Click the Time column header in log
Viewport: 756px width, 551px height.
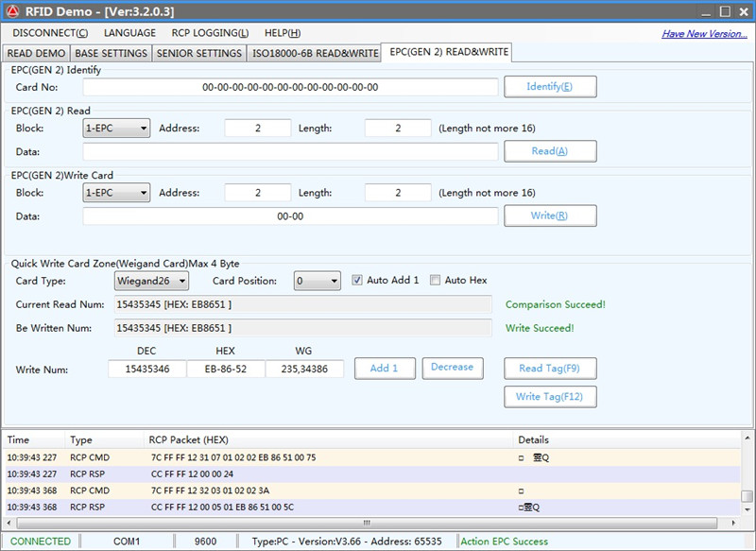click(x=34, y=439)
